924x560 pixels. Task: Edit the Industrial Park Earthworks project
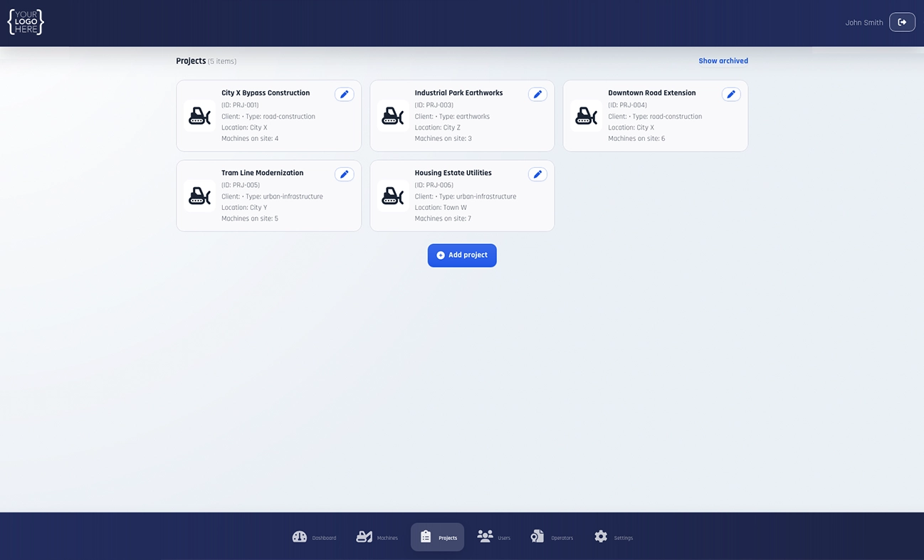[537, 93]
